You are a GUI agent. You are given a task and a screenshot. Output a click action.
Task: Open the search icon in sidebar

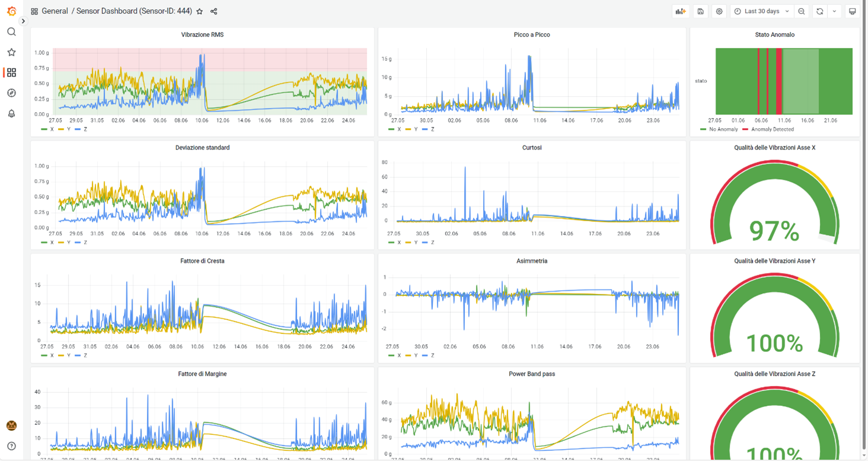click(x=11, y=32)
